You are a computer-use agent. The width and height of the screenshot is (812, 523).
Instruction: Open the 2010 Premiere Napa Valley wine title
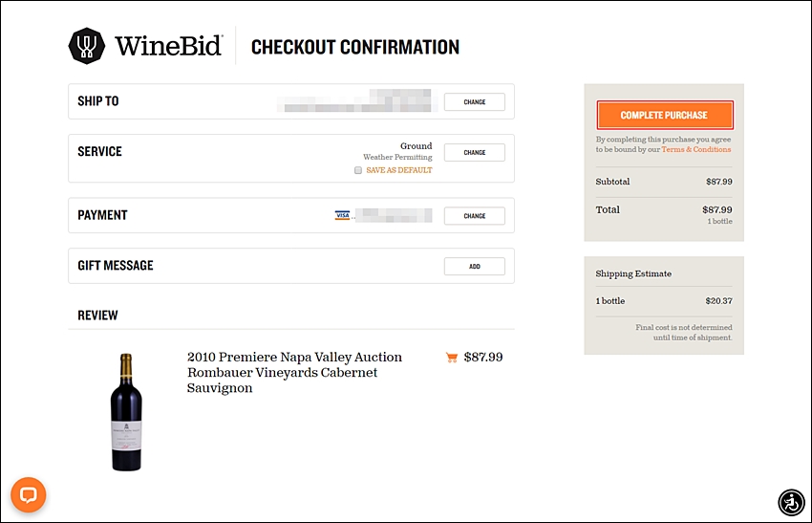click(294, 372)
